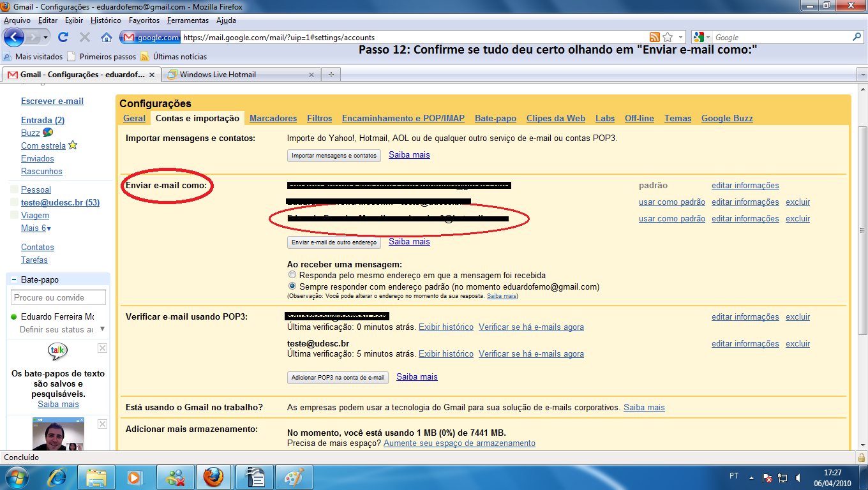Open Mais visitados bookmarks toolbar item

coord(33,56)
